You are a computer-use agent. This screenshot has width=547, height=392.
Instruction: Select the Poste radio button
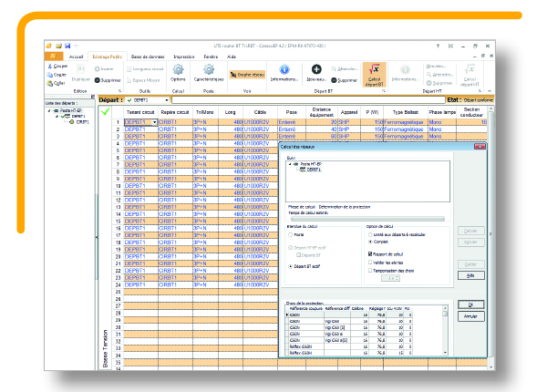290,234
